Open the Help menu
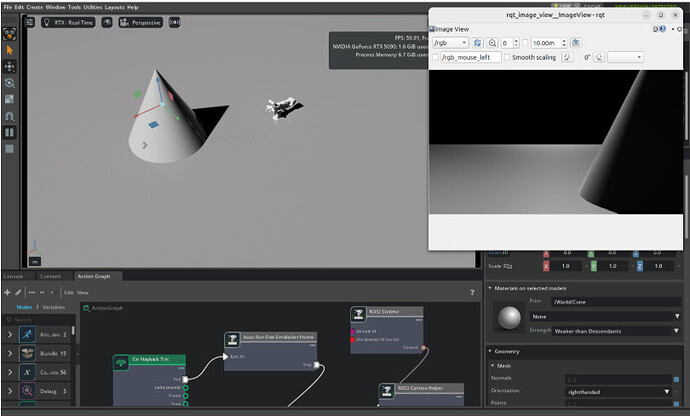The height and width of the screenshot is (416, 690). [x=132, y=7]
